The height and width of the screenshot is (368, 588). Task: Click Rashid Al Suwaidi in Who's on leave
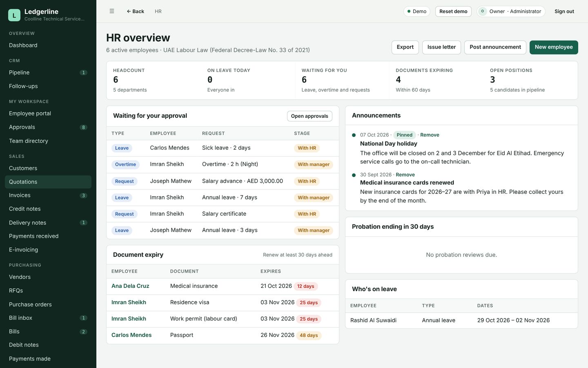coord(373,320)
